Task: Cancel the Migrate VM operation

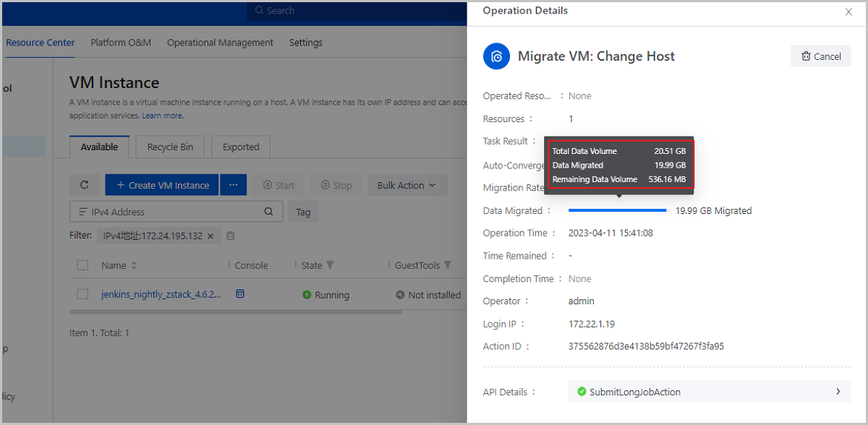Action: [x=821, y=56]
